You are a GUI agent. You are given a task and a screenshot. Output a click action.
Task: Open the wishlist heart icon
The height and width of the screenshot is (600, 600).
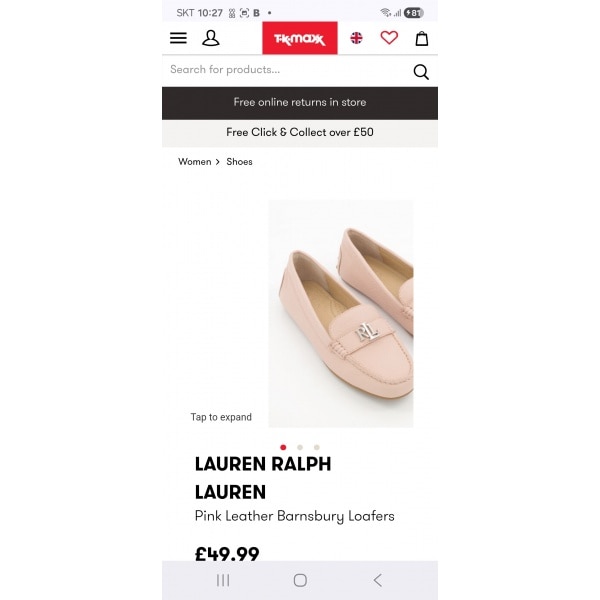coord(389,38)
